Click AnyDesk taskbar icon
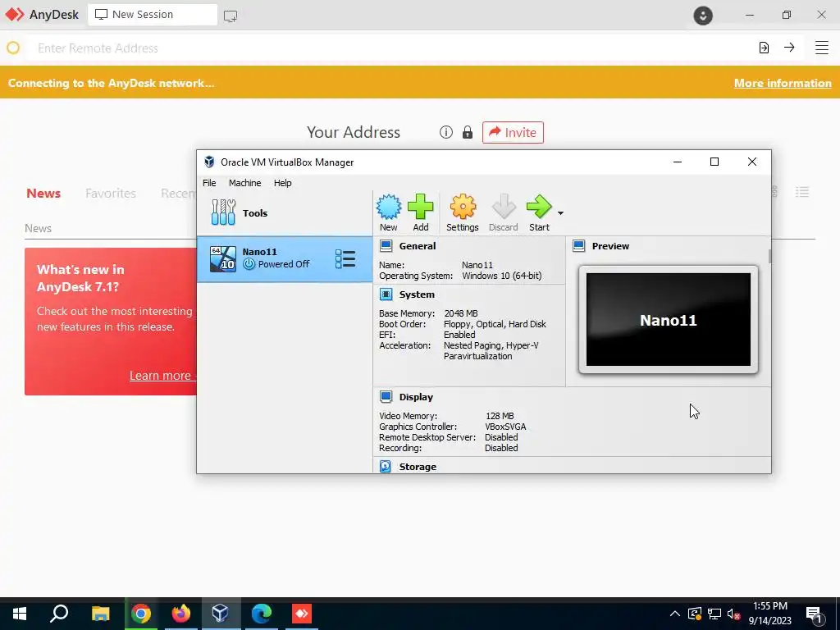This screenshot has height=630, width=840. (302, 614)
